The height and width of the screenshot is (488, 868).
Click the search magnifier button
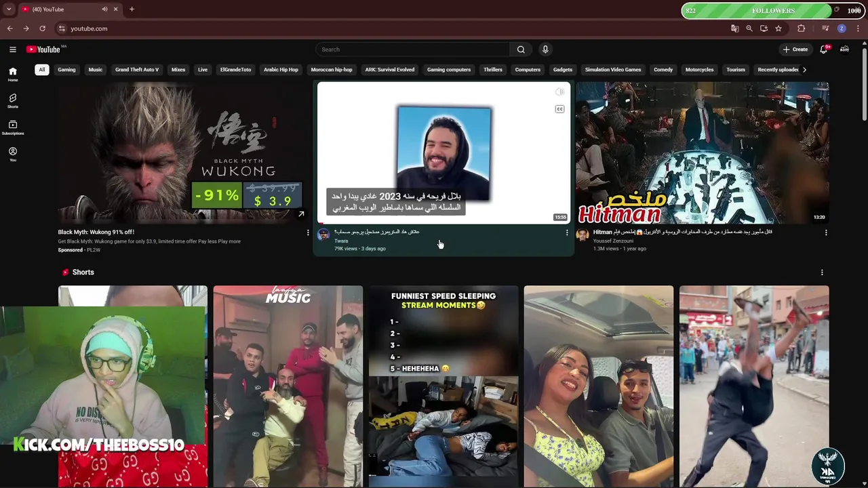pos(521,49)
